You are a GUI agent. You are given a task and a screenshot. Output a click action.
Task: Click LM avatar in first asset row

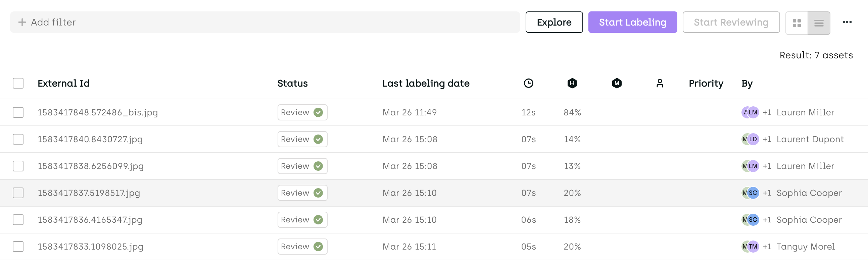753,112
